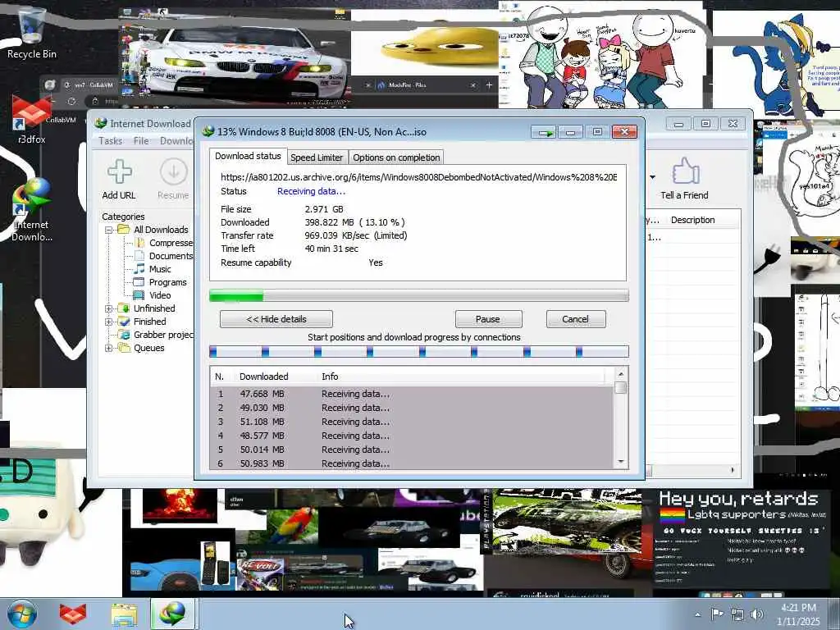Click the Time left value 40 min 31 sec
The height and width of the screenshot is (630, 840).
click(331, 249)
